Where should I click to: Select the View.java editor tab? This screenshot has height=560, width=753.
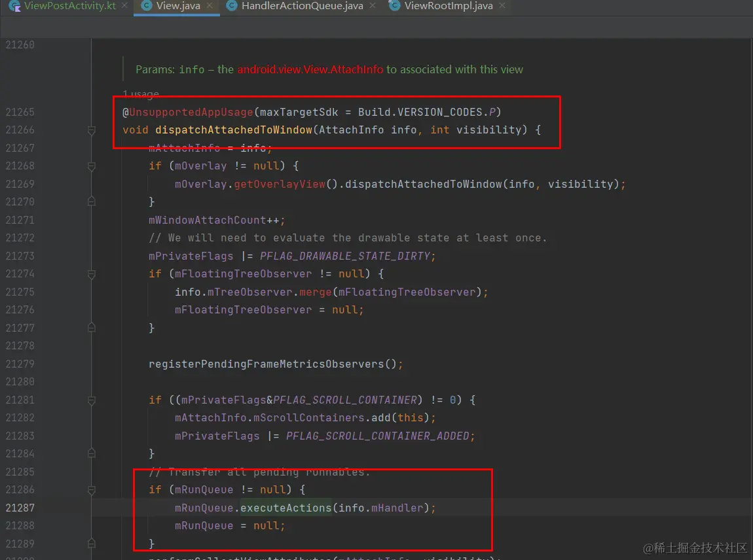[177, 6]
